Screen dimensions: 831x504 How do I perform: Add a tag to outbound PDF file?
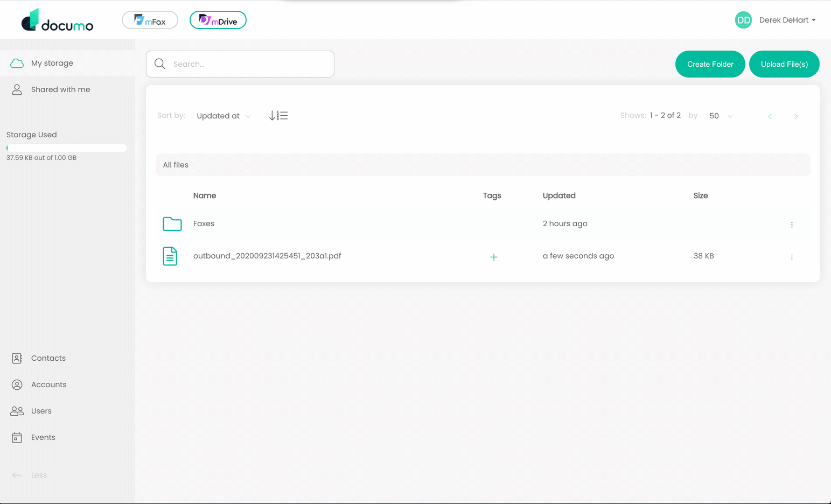[x=494, y=257]
